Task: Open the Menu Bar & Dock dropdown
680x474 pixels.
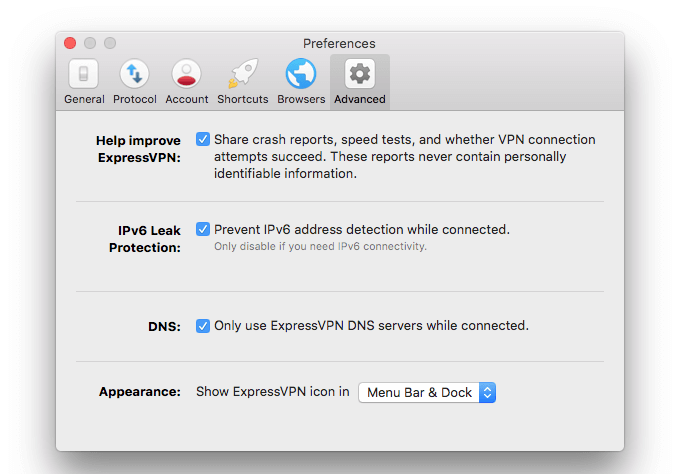Action: [419, 393]
